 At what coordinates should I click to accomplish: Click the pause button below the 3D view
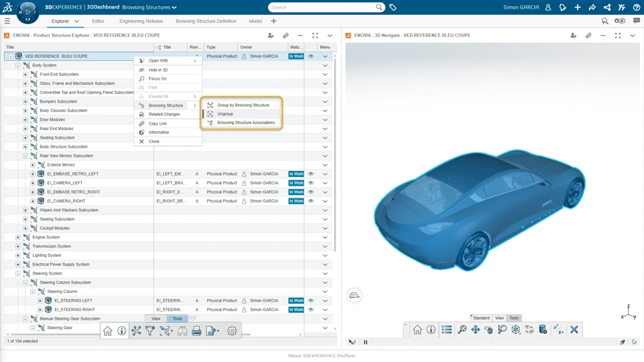pyautogui.click(x=365, y=342)
